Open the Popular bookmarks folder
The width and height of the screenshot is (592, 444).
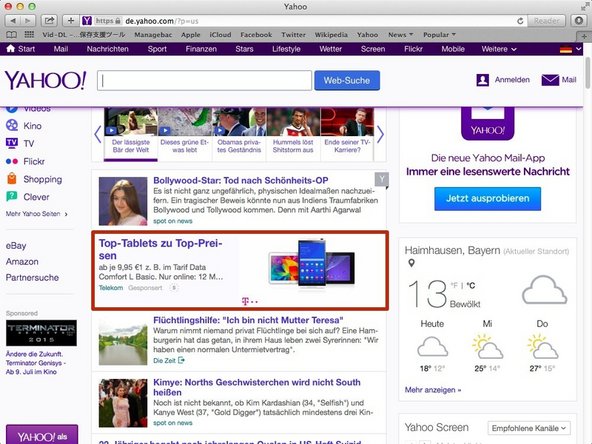click(x=439, y=35)
